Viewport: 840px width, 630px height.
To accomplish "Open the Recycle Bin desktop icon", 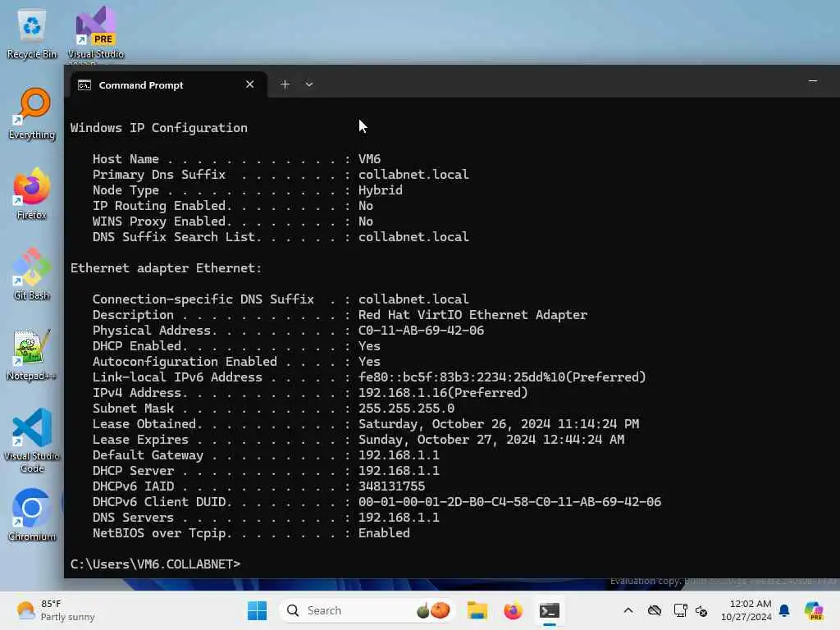I will [32, 33].
